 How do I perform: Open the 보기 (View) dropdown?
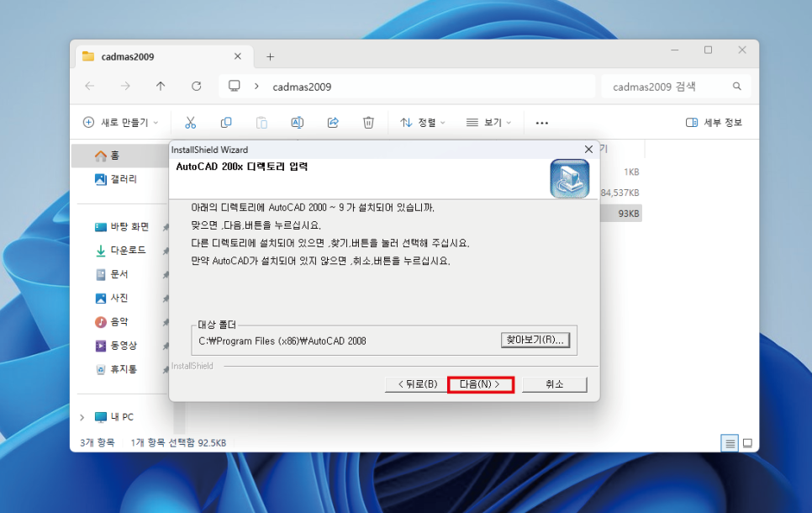(x=488, y=123)
